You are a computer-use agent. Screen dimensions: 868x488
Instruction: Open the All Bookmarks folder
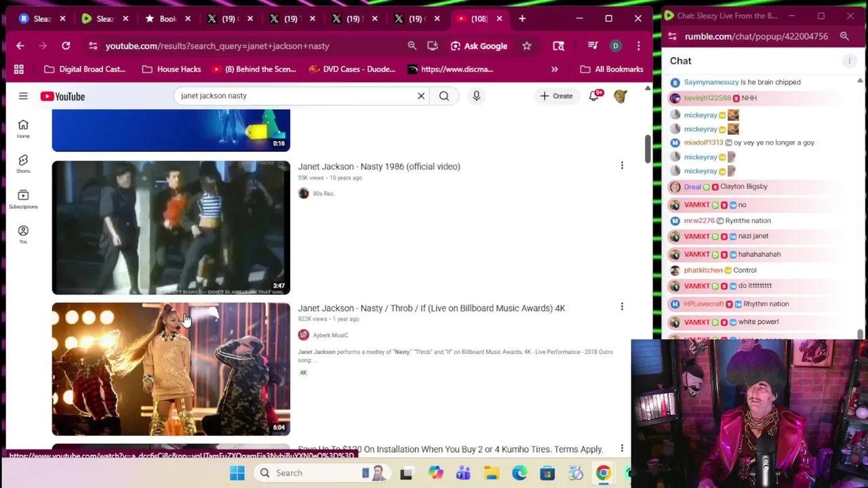[612, 69]
